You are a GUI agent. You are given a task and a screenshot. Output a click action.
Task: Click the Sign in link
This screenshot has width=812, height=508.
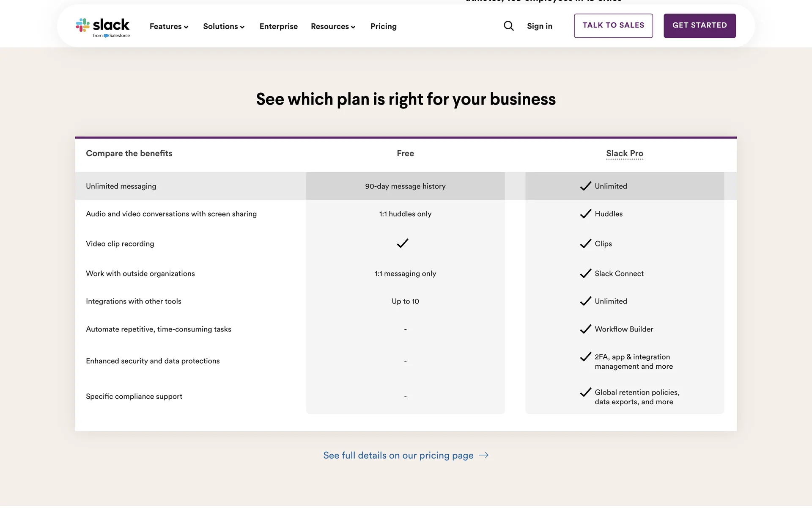[x=540, y=26]
